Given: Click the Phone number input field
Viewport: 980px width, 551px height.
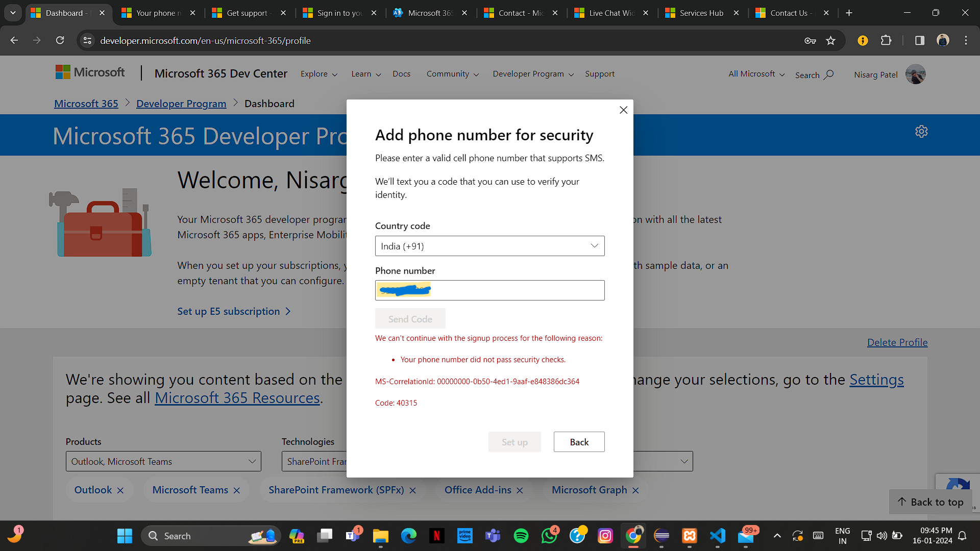Looking at the screenshot, I should (x=489, y=290).
